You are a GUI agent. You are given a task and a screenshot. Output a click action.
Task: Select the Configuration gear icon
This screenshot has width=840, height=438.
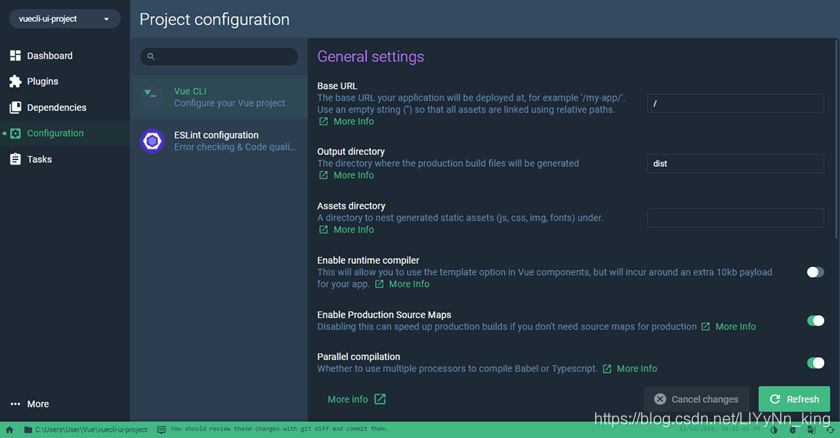(16, 133)
